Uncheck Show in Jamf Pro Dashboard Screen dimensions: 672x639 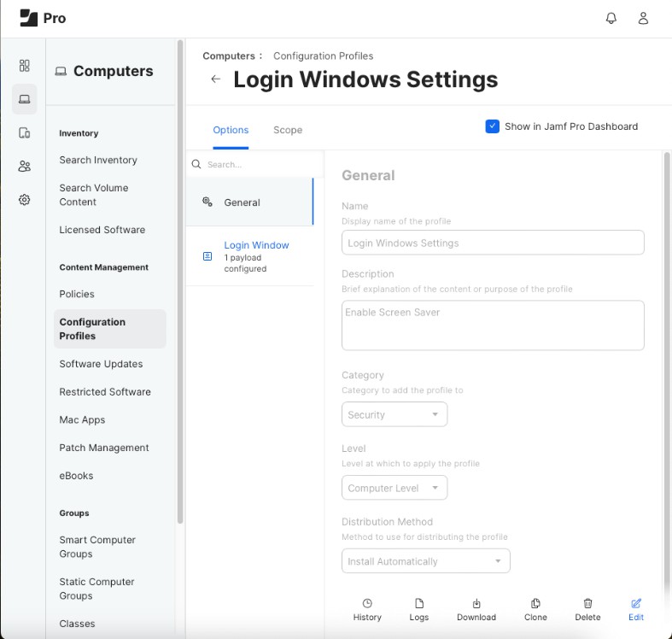coord(493,126)
